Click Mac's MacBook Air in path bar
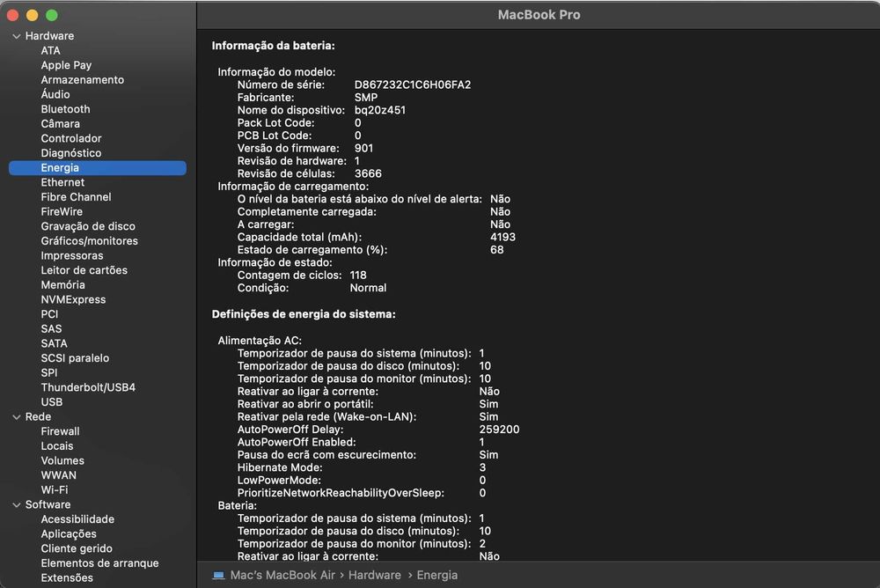Screen dimensions: 880x588 pyautogui.click(x=282, y=575)
